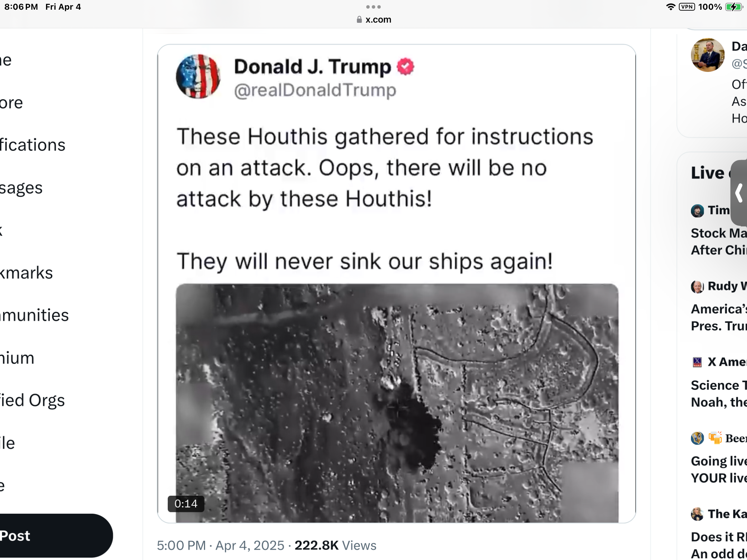
Task: Open the suited man's profile picture in sidebar
Action: coord(708,55)
